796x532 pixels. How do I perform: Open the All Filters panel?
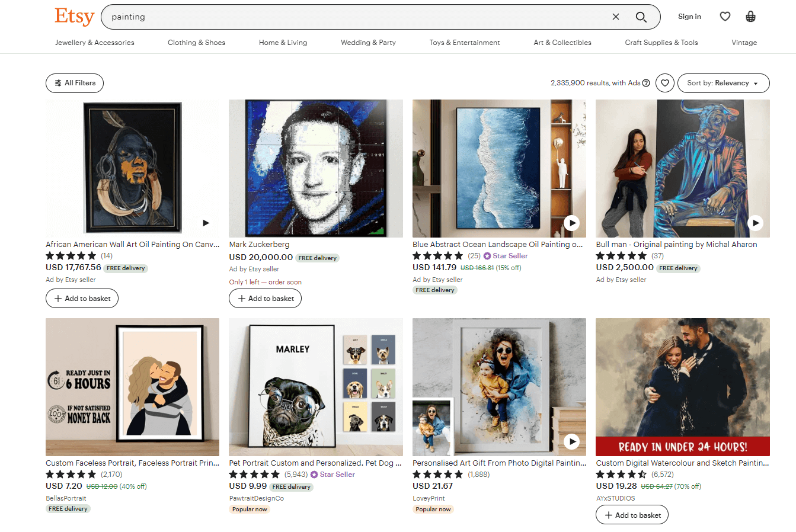75,83
